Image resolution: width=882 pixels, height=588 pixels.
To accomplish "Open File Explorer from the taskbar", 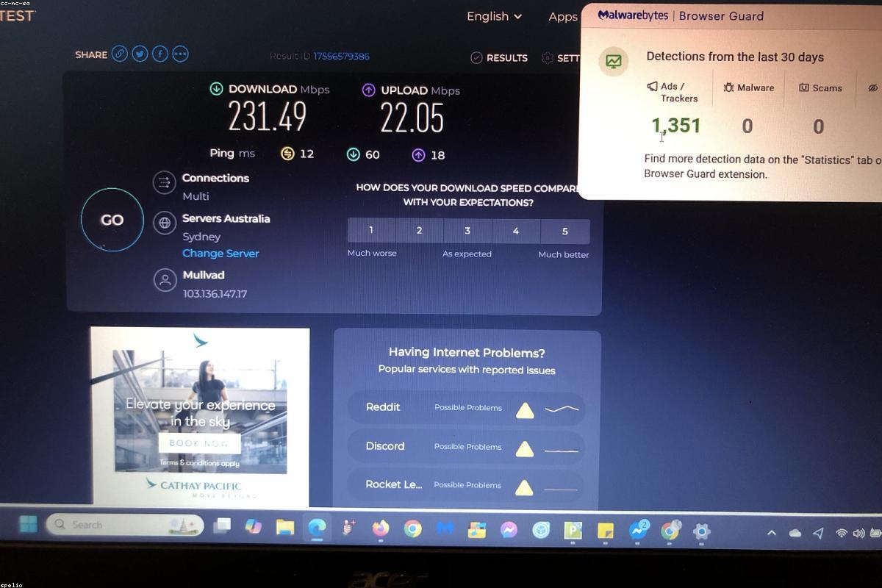I will coord(284,527).
